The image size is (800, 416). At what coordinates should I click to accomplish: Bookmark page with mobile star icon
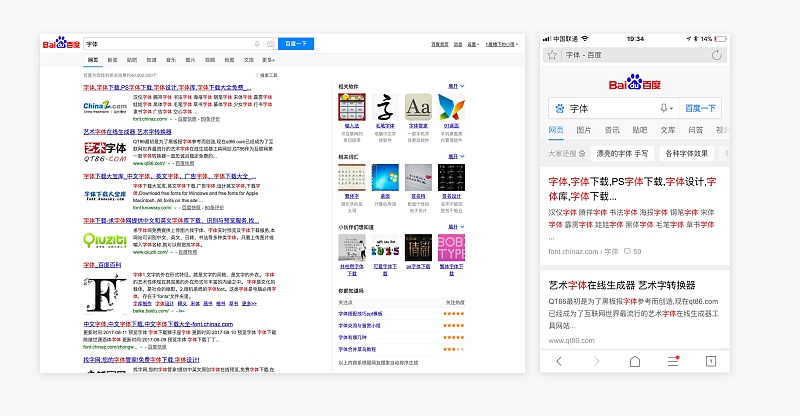click(552, 55)
